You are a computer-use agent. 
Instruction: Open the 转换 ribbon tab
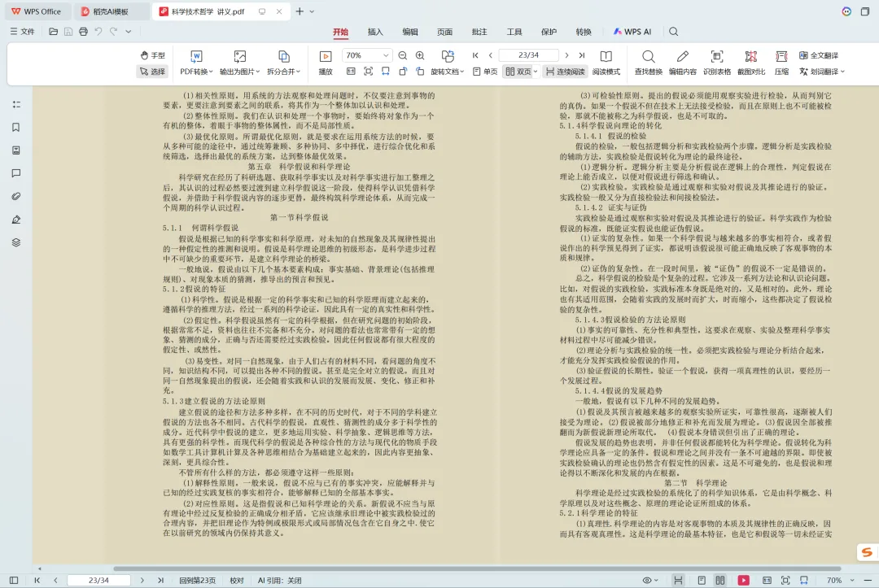tap(584, 32)
